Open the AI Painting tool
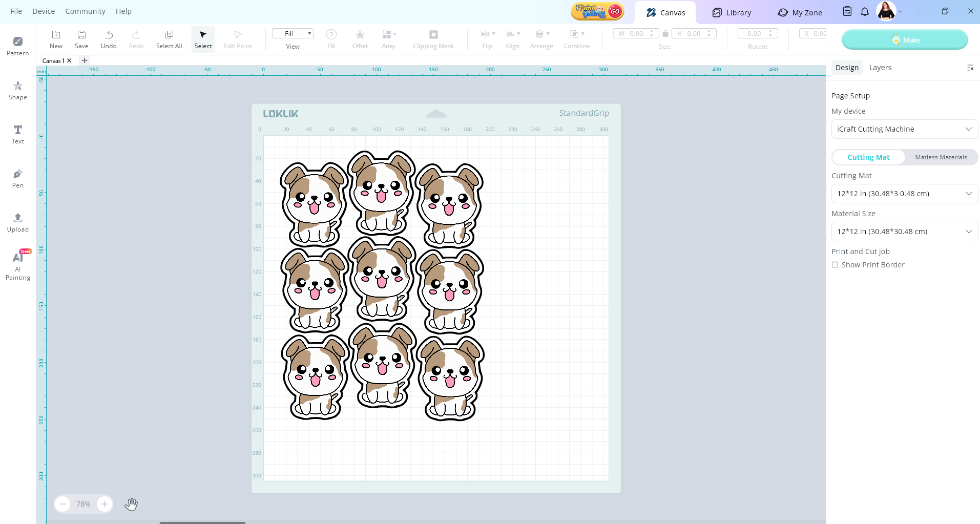The height and width of the screenshot is (524, 980). click(17, 265)
